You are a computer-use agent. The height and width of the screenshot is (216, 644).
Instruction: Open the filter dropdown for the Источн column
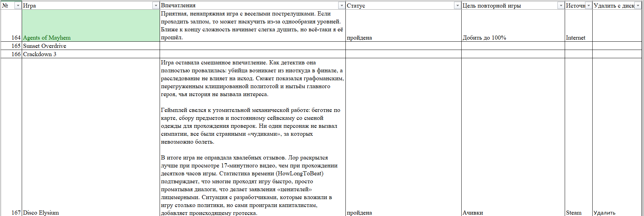click(588, 6)
